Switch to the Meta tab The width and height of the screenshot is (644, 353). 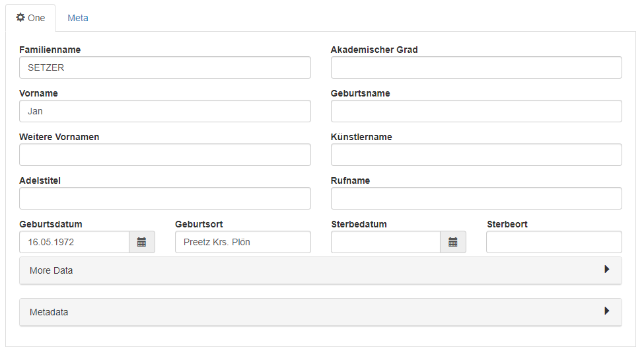click(78, 18)
